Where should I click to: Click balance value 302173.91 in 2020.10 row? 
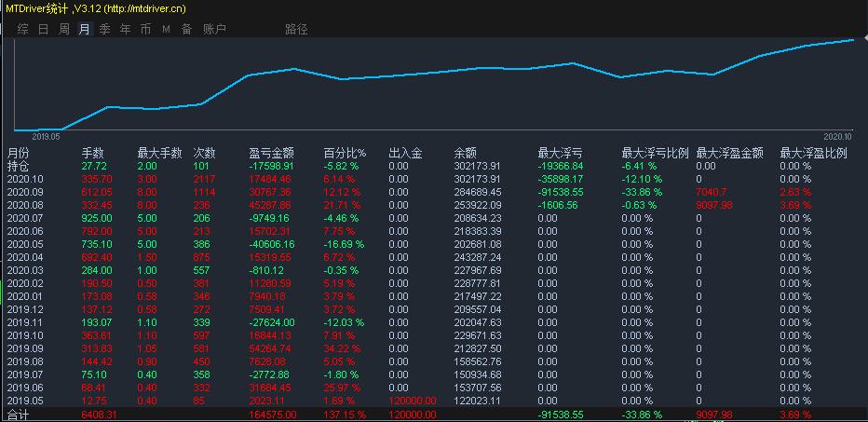point(478,180)
